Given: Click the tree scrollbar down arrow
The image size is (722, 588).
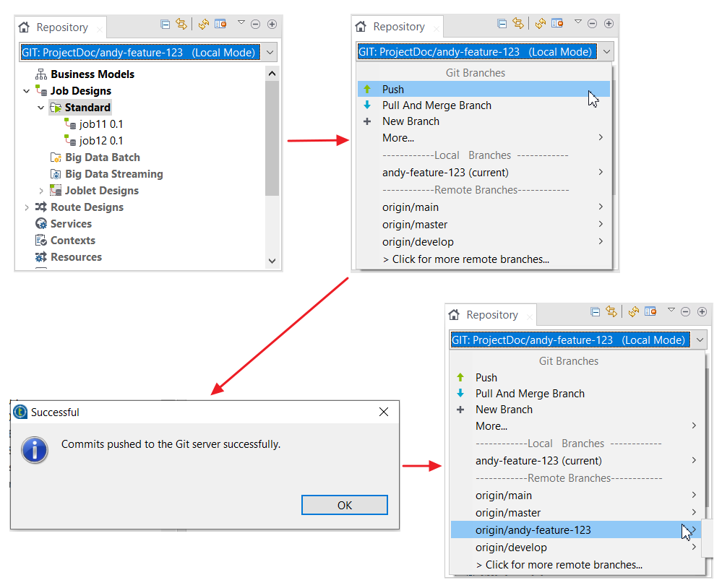Looking at the screenshot, I should [272, 261].
